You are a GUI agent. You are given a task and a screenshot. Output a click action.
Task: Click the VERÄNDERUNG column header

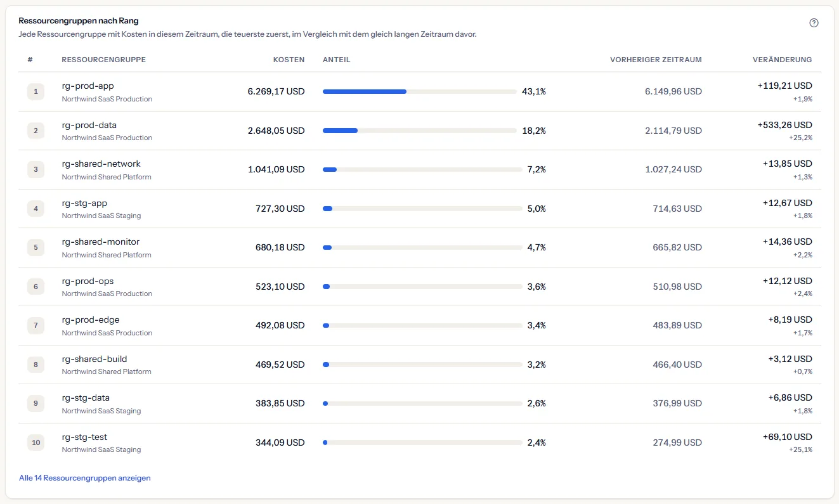point(782,60)
